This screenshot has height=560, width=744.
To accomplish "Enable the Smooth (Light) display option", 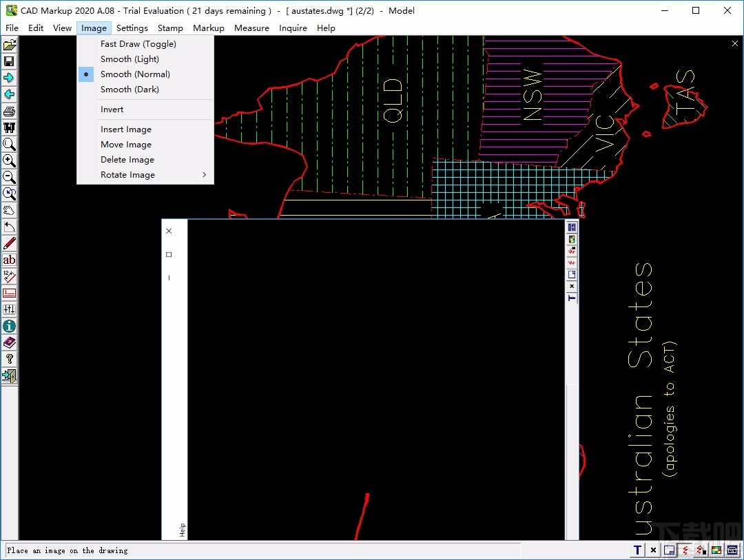I will (x=130, y=59).
